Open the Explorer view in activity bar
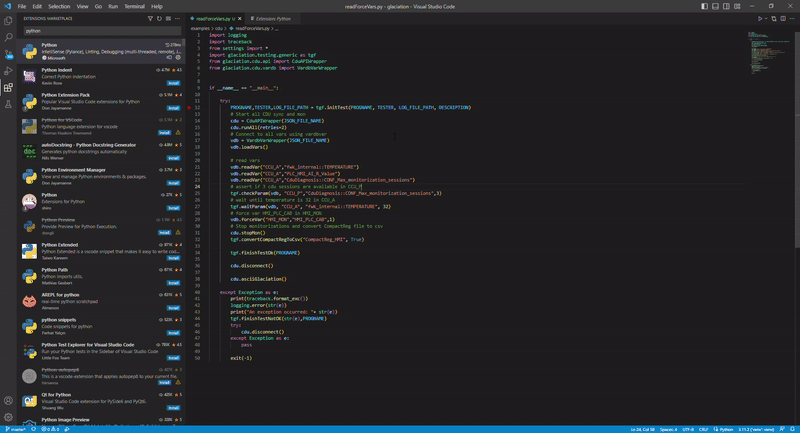 (8, 21)
